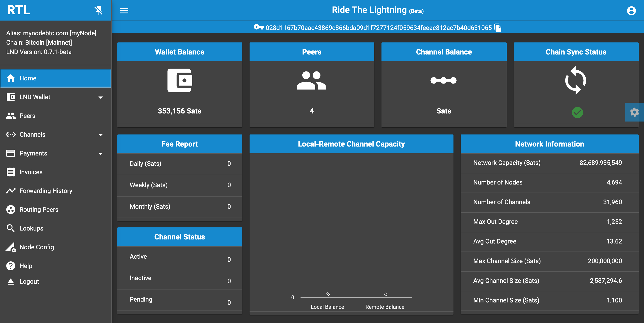Viewport: 644px width, 323px height.
Task: Open the user account icon
Action: pyautogui.click(x=631, y=10)
